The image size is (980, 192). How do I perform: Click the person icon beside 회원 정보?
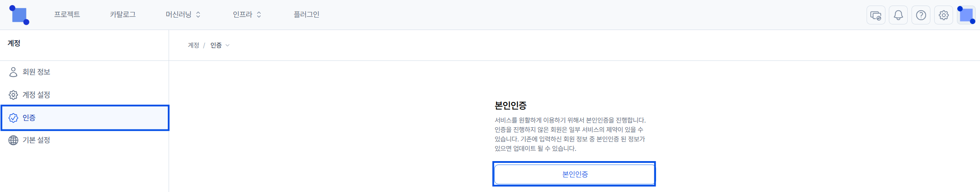(13, 72)
